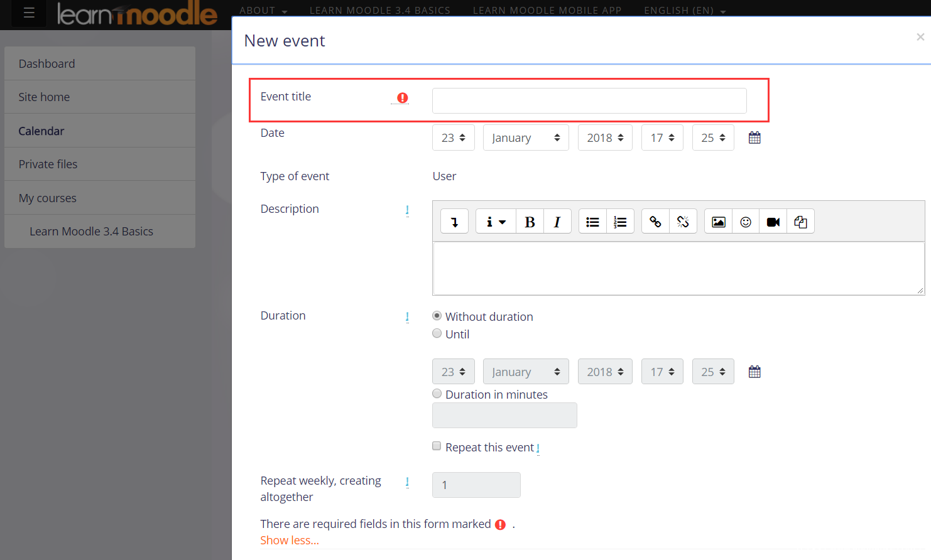Insert an unordered bullet list
Viewport: 931px width, 560px height.
(x=592, y=222)
